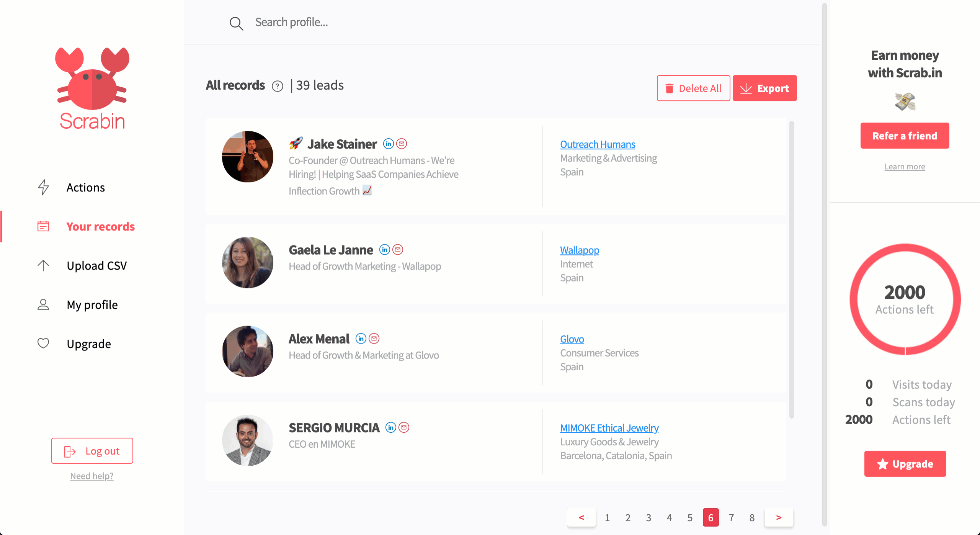
Task: Click the My profile person icon
Action: 43,304
